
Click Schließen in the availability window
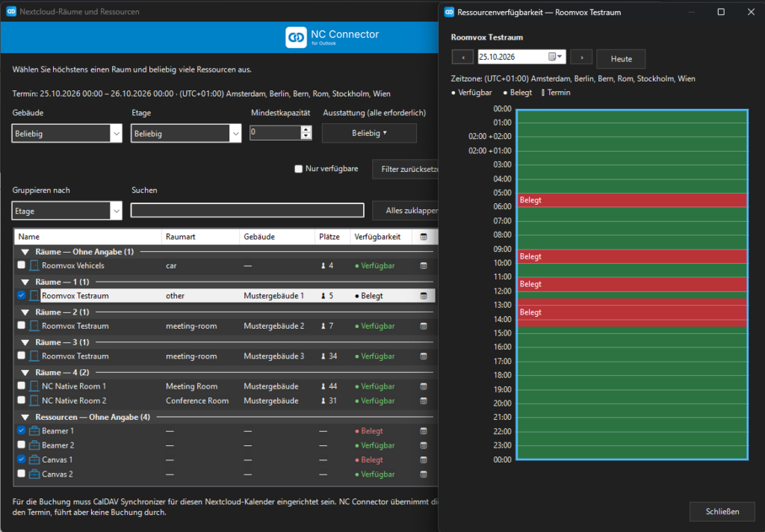click(722, 512)
